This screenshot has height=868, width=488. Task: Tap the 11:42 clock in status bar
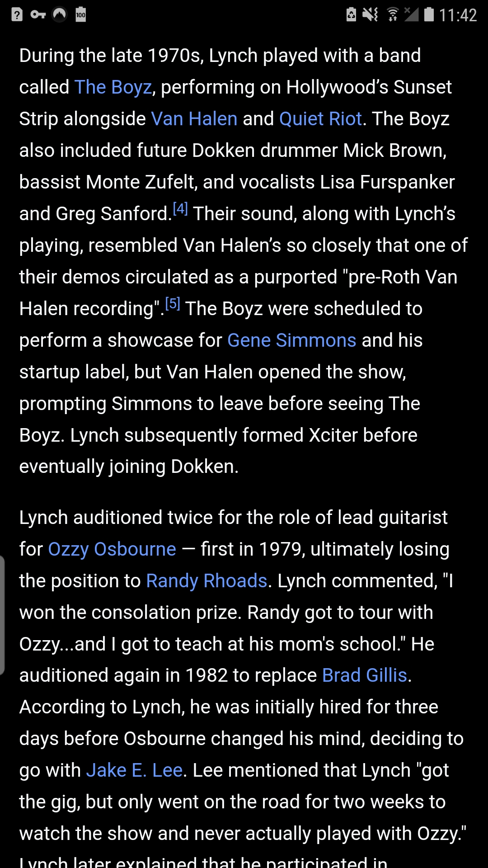coord(458,15)
